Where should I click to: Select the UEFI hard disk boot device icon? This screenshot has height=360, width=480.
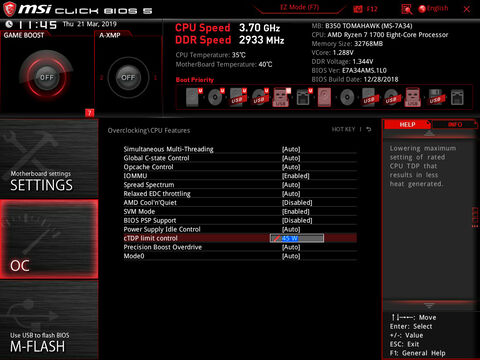(x=194, y=97)
